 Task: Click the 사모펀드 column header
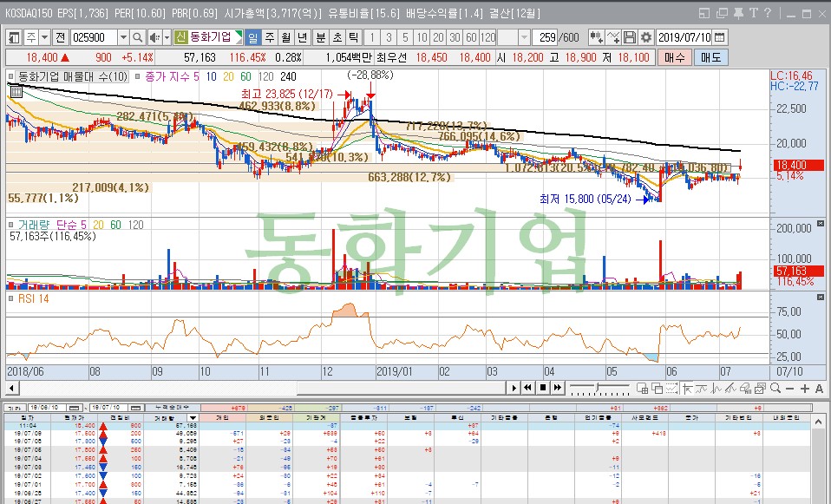[645, 417]
